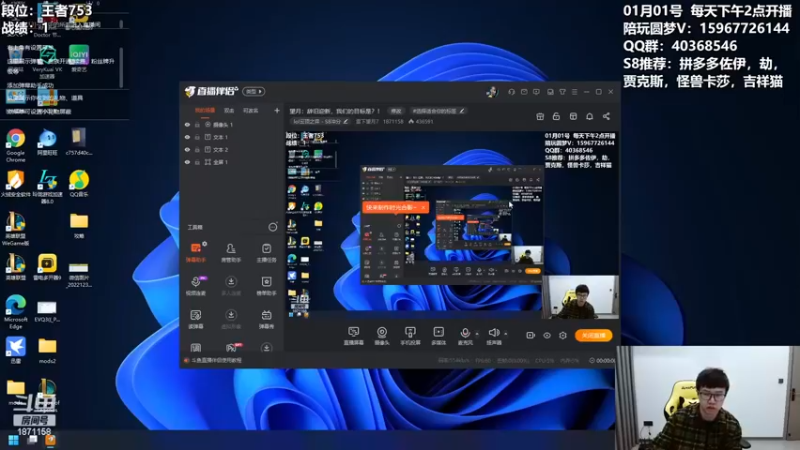Toggle preview eye icon in bottom bar
This screenshot has width=800, height=450.
click(546, 335)
